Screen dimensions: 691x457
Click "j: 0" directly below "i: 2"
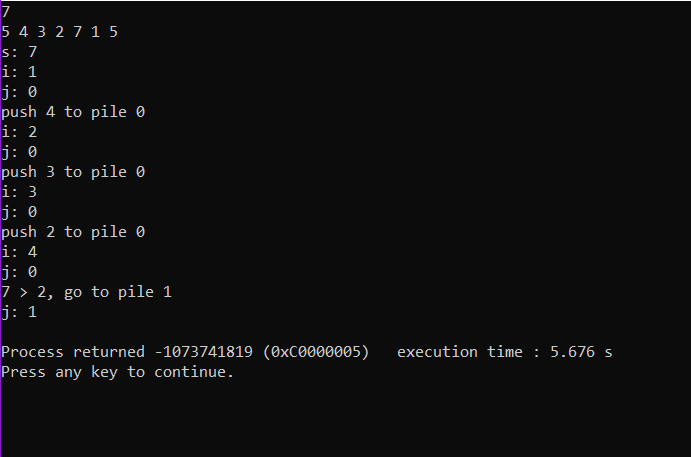point(20,152)
